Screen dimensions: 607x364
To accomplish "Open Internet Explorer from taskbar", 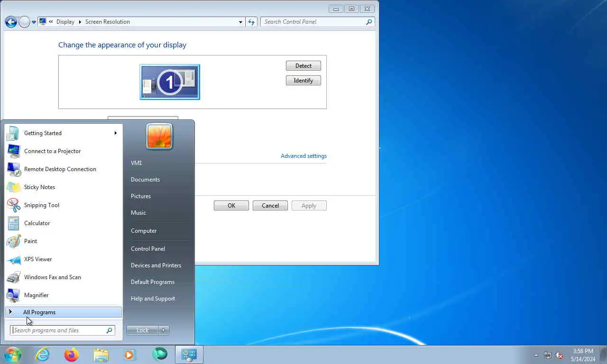I will [x=42, y=355].
